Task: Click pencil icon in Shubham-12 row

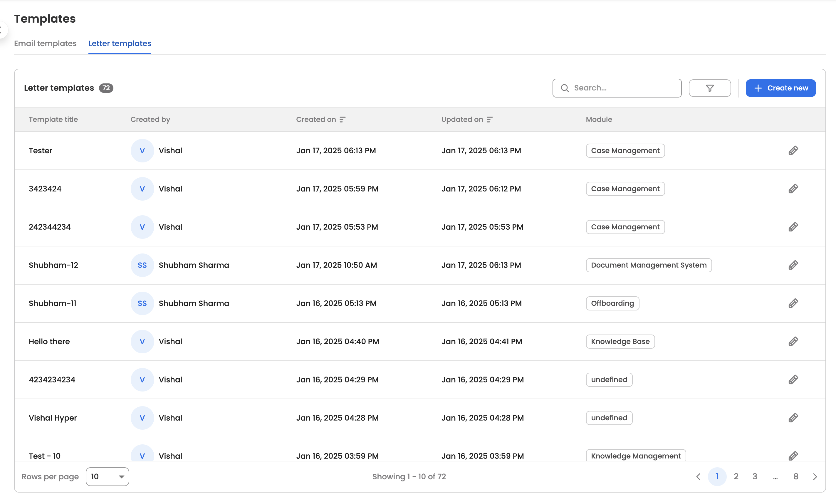Action: (793, 265)
